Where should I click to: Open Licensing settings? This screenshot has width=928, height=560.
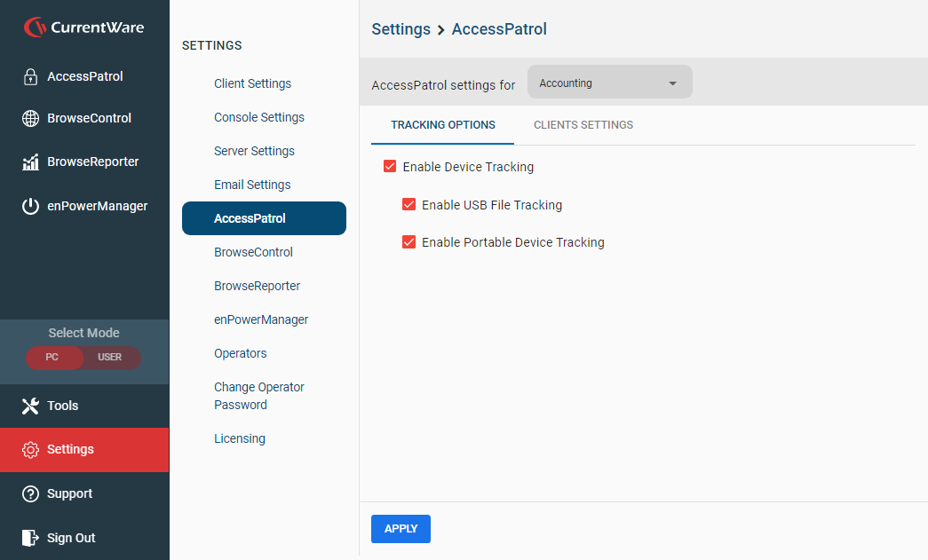coord(240,438)
